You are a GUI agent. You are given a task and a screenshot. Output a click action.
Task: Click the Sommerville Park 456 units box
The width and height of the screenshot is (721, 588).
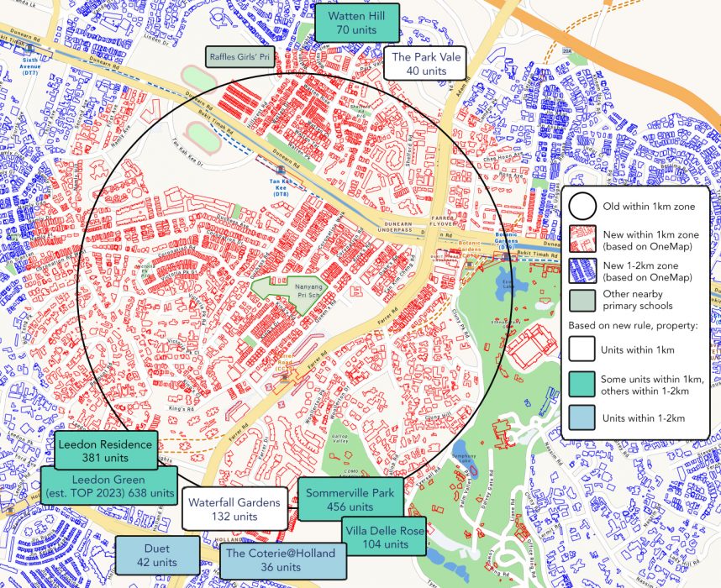pos(350,499)
